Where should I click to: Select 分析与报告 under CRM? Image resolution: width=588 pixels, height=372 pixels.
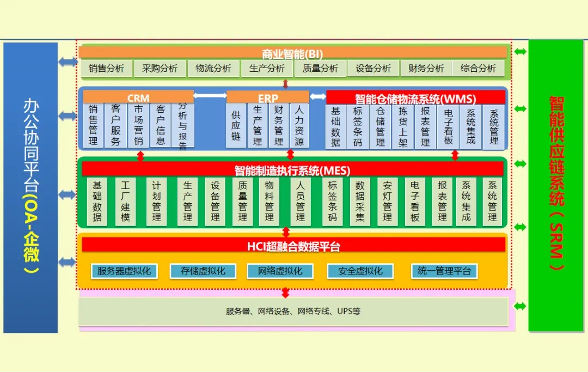(182, 125)
